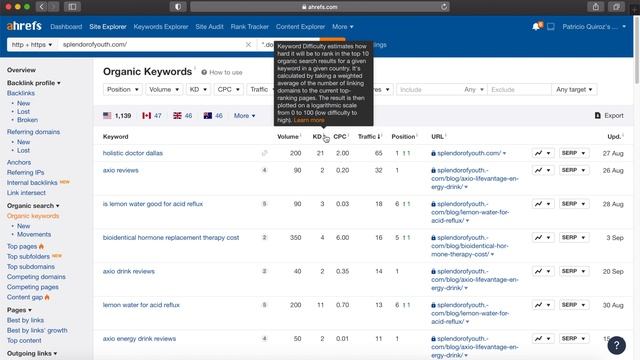
Task: Click the monitor icon beside notifications
Action: (x=551, y=27)
